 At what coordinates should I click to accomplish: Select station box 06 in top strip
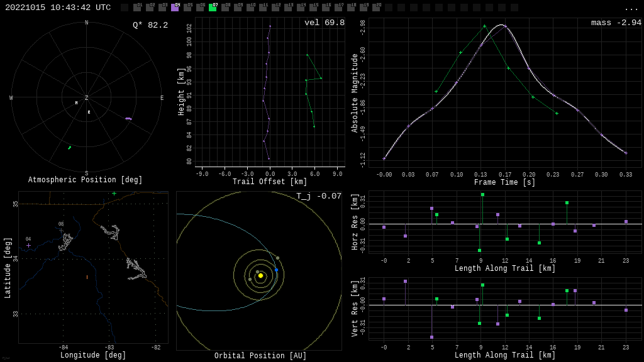(x=200, y=8)
